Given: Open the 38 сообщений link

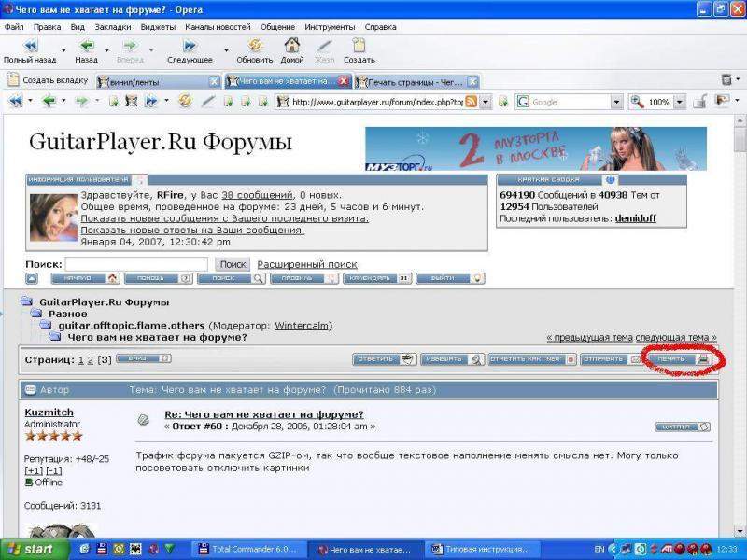Looking at the screenshot, I should pyautogui.click(x=257, y=195).
